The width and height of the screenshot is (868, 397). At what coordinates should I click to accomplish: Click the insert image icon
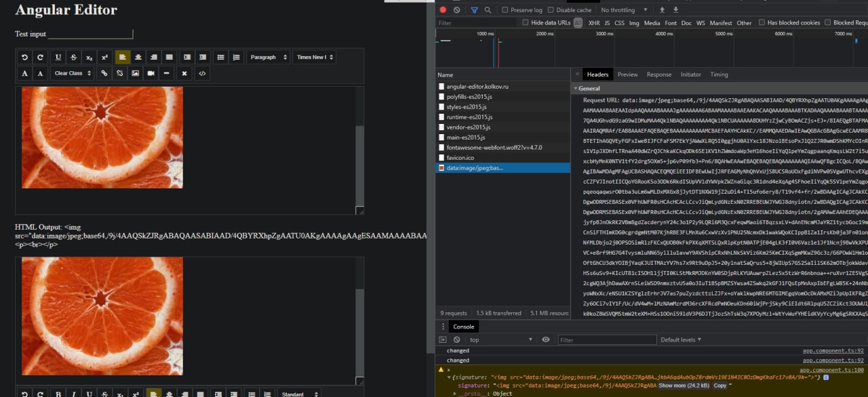tap(136, 73)
